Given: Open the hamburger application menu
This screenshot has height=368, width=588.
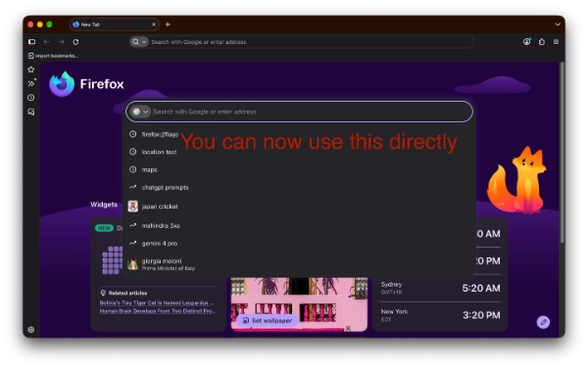Looking at the screenshot, I should tap(556, 42).
